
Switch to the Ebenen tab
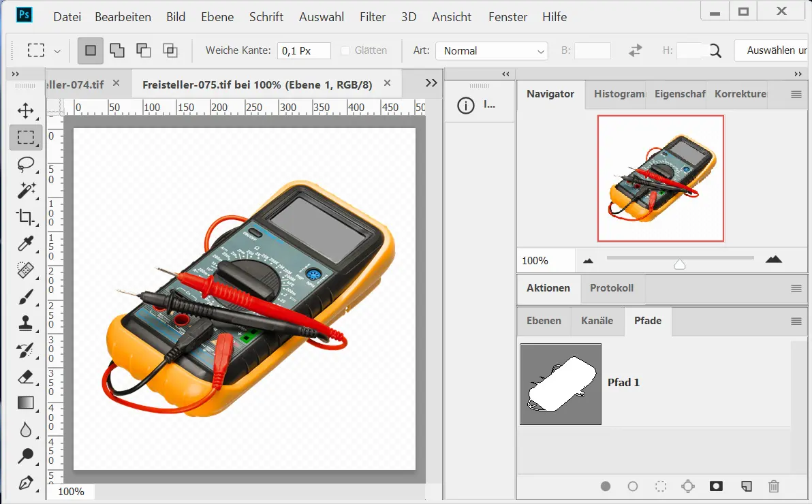coord(544,321)
